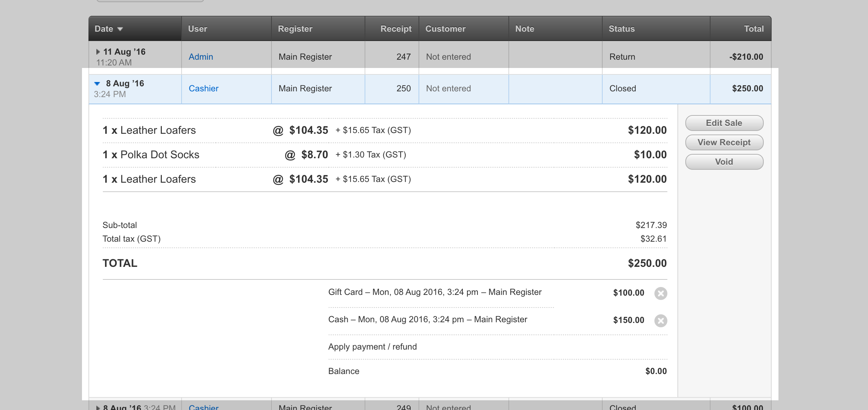The height and width of the screenshot is (410, 868).
Task: Open View Receipt for sale 250
Action: (724, 142)
